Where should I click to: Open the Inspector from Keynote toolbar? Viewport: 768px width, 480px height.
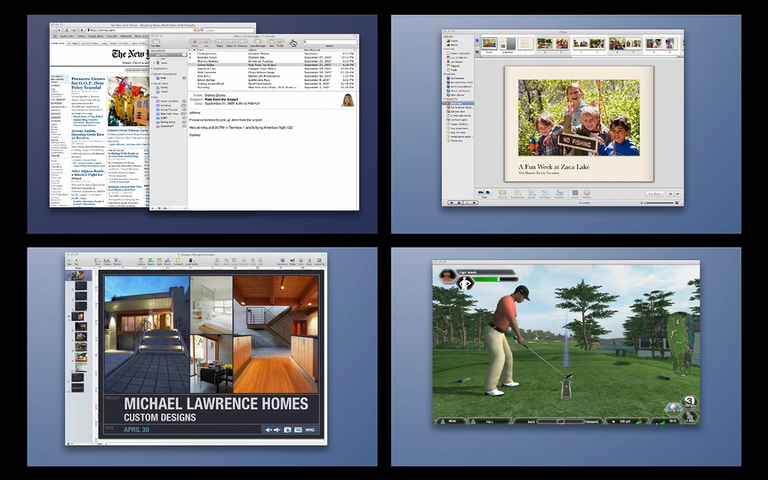[x=283, y=261]
